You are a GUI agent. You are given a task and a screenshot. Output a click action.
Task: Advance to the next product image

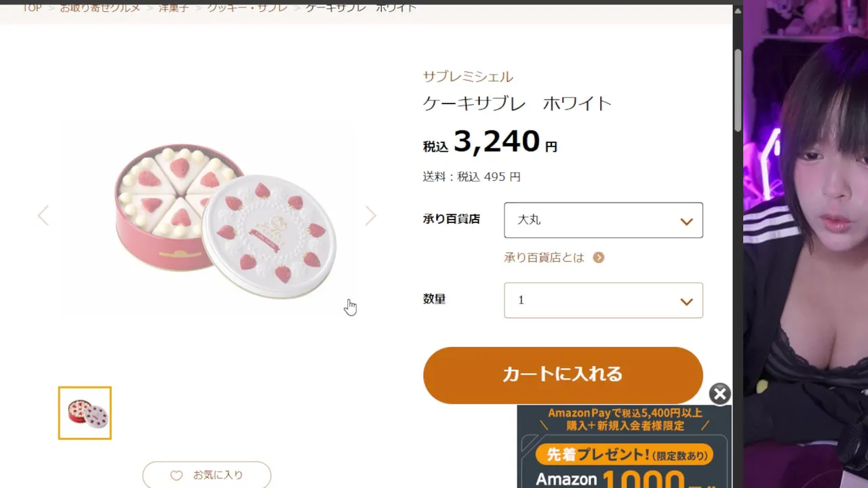tap(370, 216)
